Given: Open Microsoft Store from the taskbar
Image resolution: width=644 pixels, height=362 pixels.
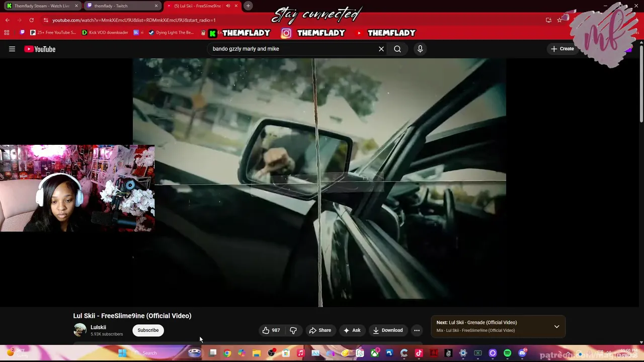Looking at the screenshot, I should pyautogui.click(x=286, y=353).
